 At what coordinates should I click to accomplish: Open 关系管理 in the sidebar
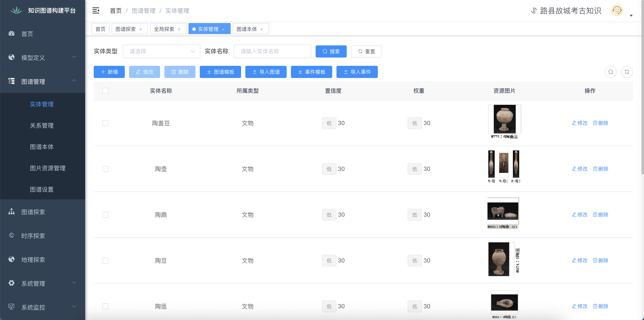42,125
